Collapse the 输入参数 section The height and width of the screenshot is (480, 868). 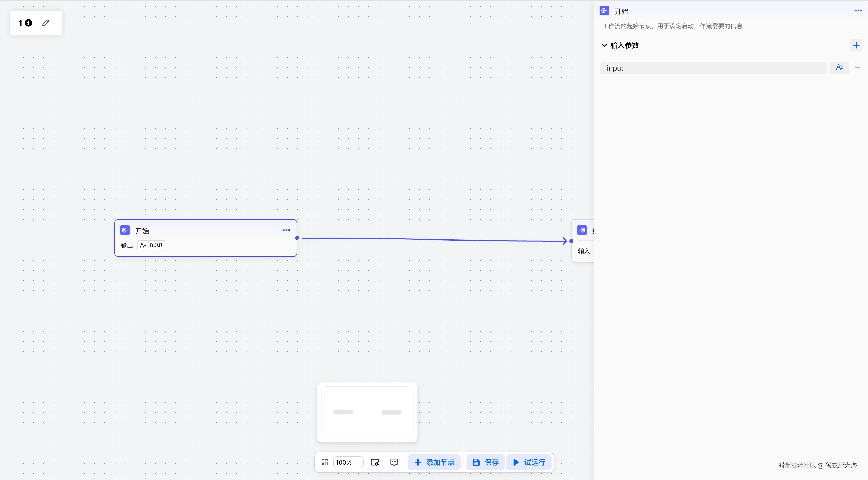coord(604,45)
